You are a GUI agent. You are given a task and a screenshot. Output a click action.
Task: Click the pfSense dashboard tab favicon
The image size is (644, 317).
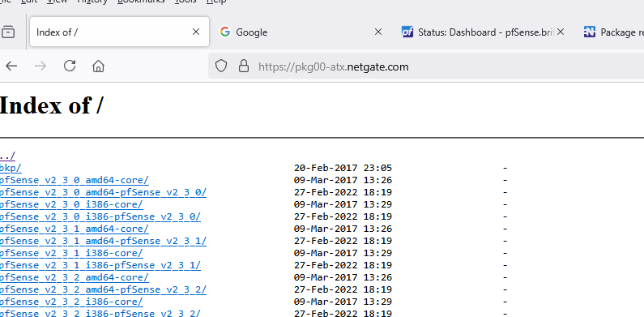point(407,32)
